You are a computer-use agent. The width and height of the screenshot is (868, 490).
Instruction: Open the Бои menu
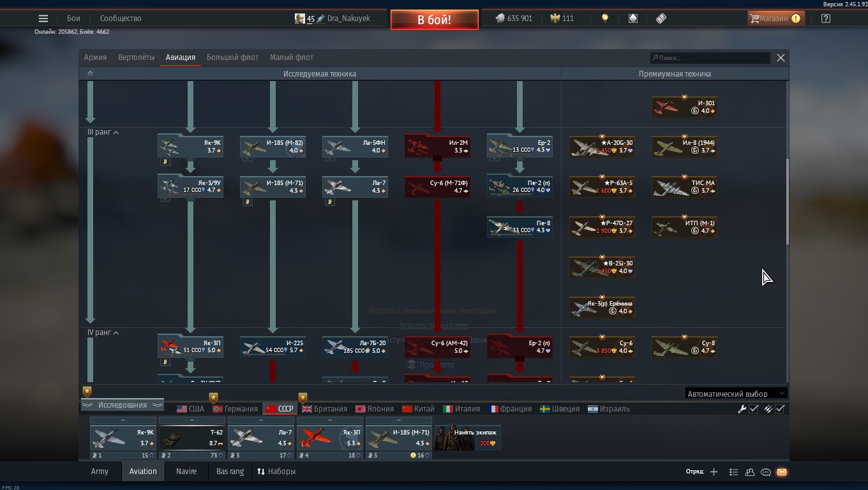(74, 19)
